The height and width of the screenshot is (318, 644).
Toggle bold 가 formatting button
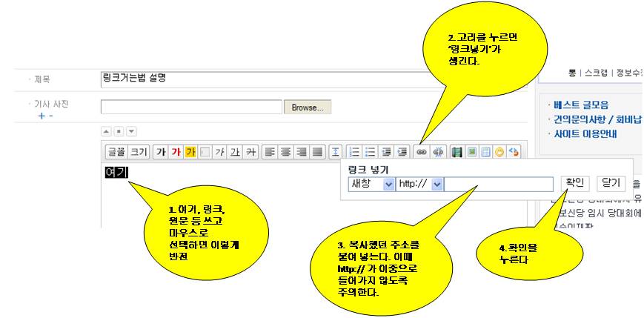click(161, 151)
